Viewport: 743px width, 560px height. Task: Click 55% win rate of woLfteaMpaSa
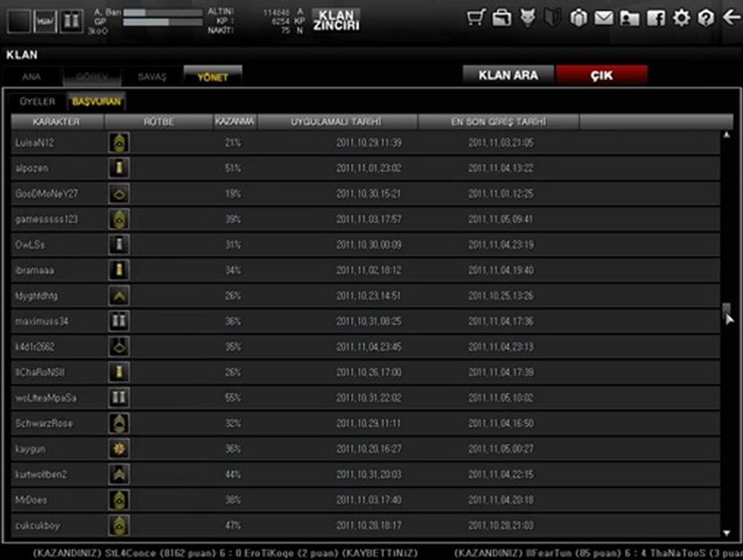tap(233, 397)
